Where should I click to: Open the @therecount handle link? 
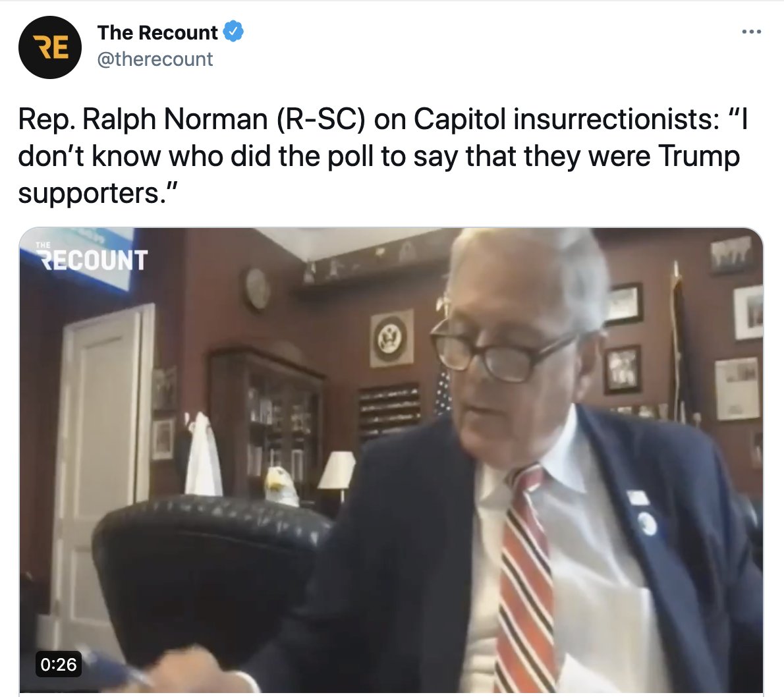coord(155,59)
